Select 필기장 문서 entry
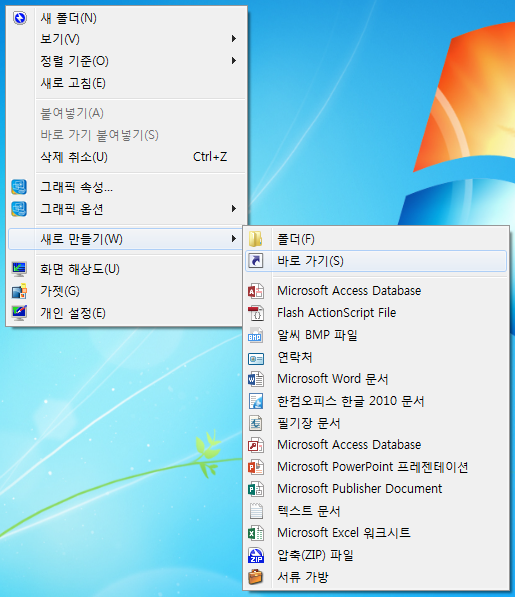The height and width of the screenshot is (597, 515). pyautogui.click(x=376, y=423)
